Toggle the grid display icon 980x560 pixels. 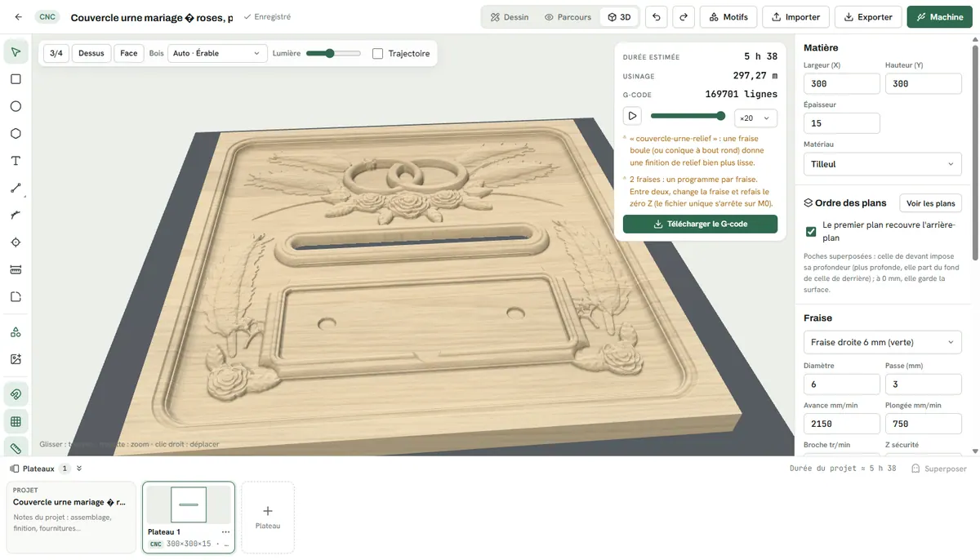(x=16, y=421)
